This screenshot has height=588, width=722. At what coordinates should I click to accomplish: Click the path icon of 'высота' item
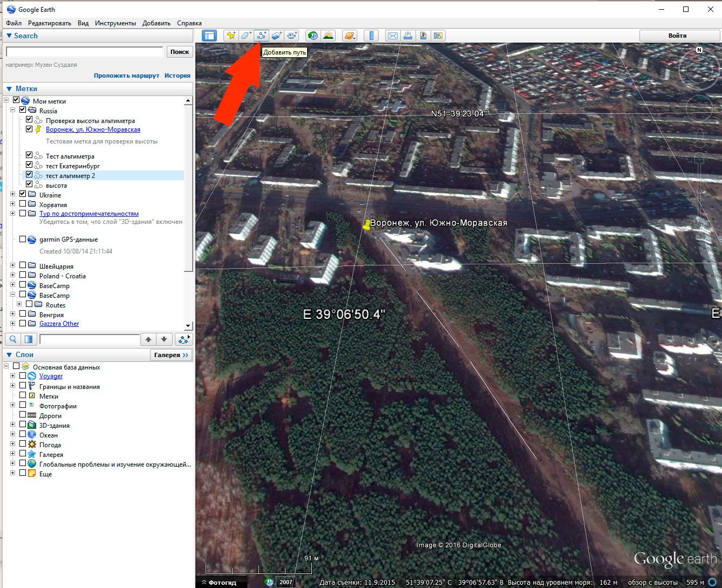click(x=38, y=185)
